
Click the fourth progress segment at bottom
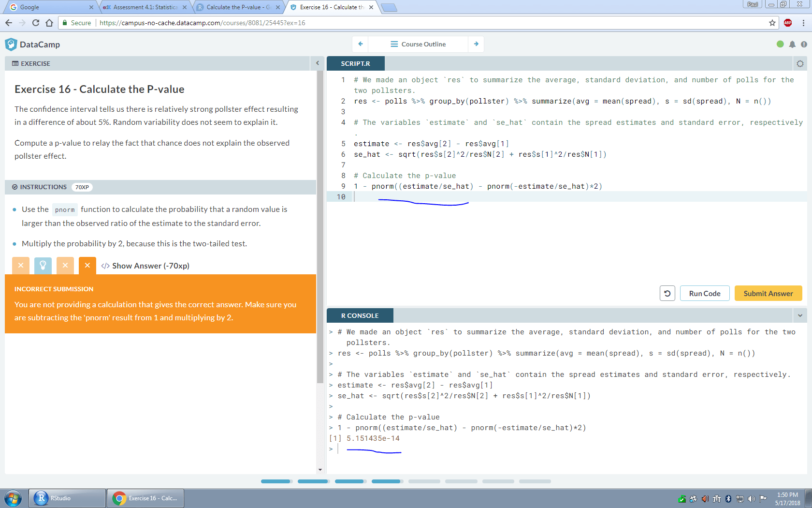(x=386, y=481)
